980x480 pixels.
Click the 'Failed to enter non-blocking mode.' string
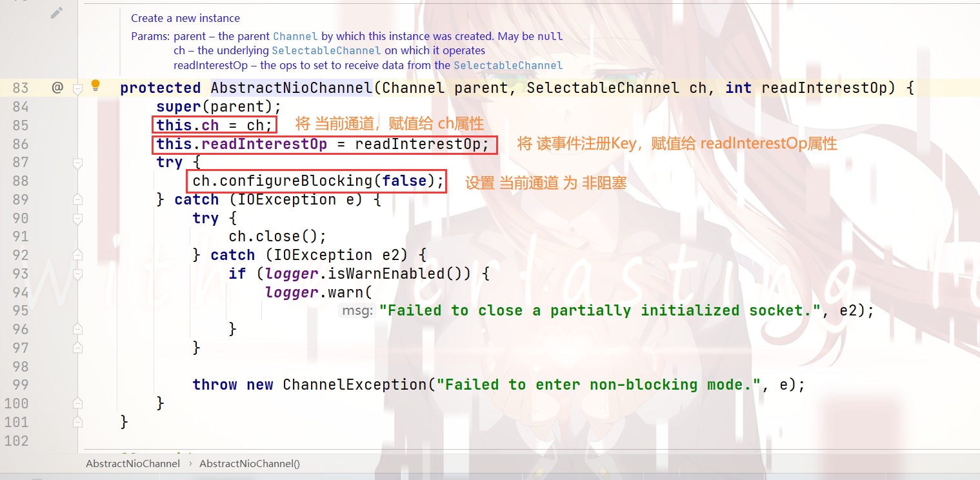pos(599,385)
